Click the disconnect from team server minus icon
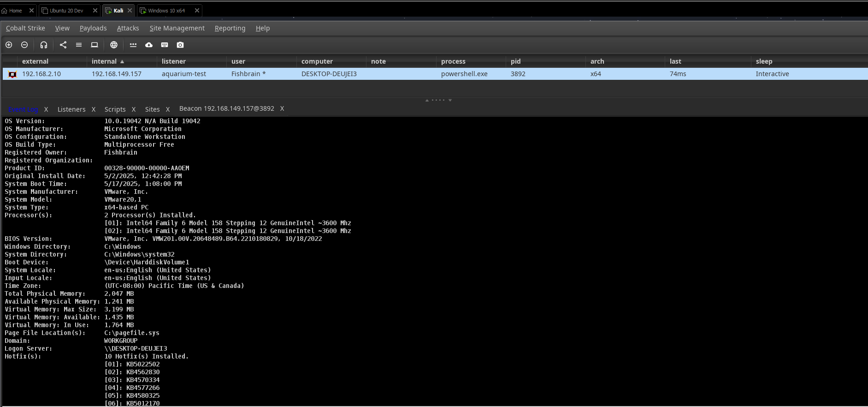Viewport: 868px width, 407px height. click(x=24, y=45)
